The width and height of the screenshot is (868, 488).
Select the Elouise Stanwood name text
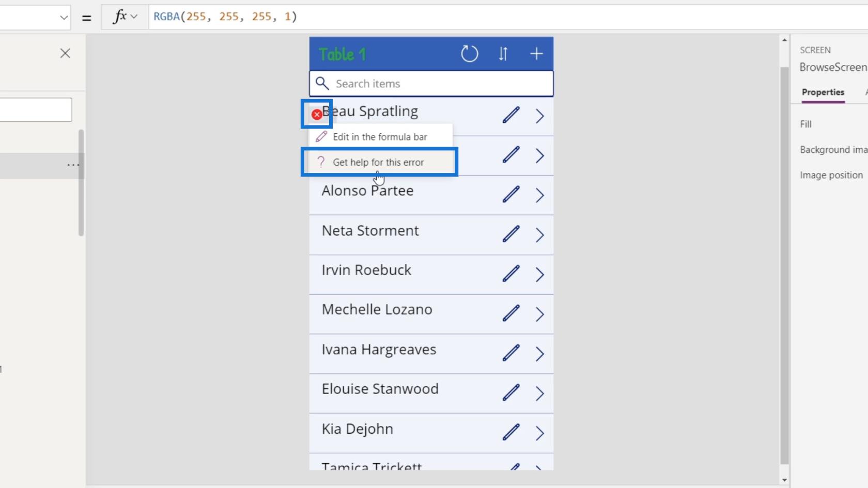pos(380,389)
